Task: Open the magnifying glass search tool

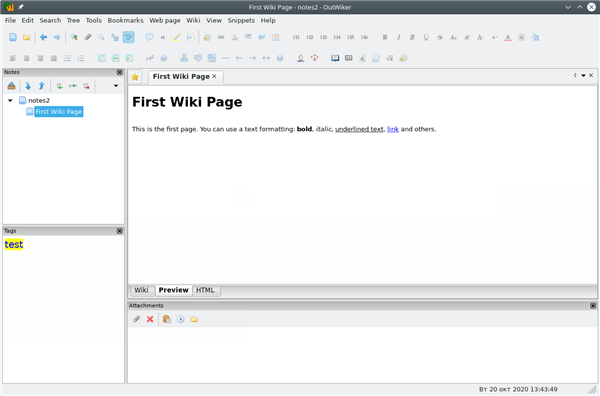Action: [x=101, y=37]
